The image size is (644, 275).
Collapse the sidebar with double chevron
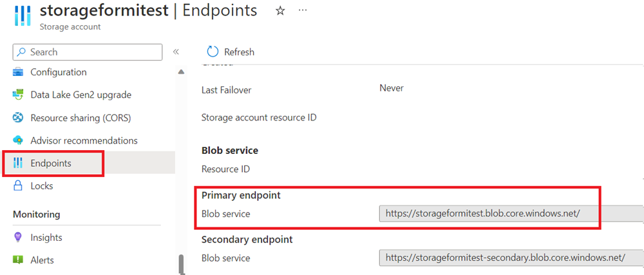point(176,52)
